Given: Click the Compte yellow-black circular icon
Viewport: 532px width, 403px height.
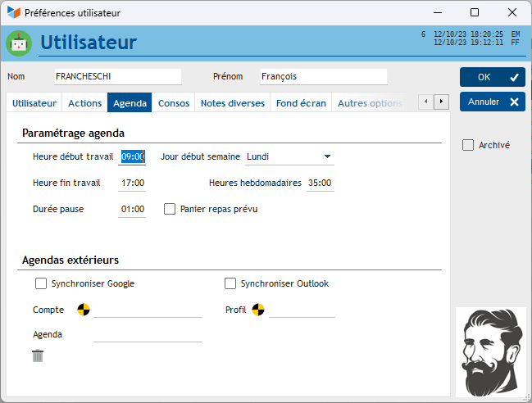Looking at the screenshot, I should [x=84, y=310].
